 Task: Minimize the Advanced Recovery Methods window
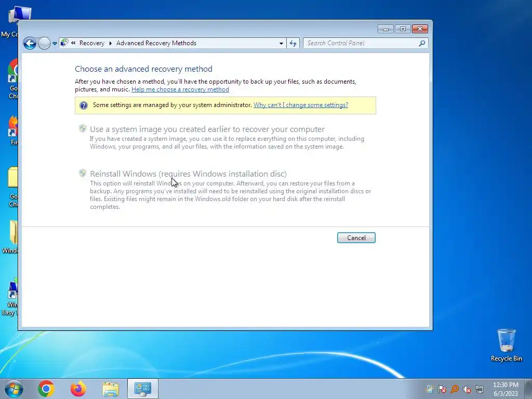(x=385, y=29)
